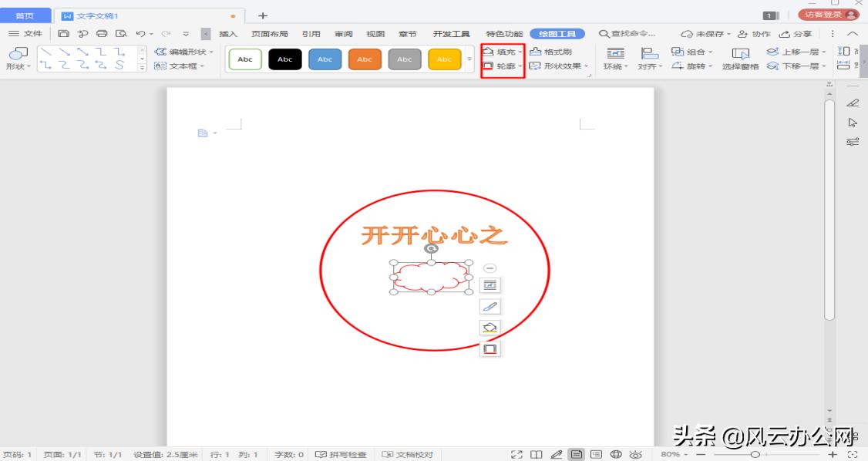
Task: Open the 组合 group dropdown
Action: pyautogui.click(x=692, y=52)
